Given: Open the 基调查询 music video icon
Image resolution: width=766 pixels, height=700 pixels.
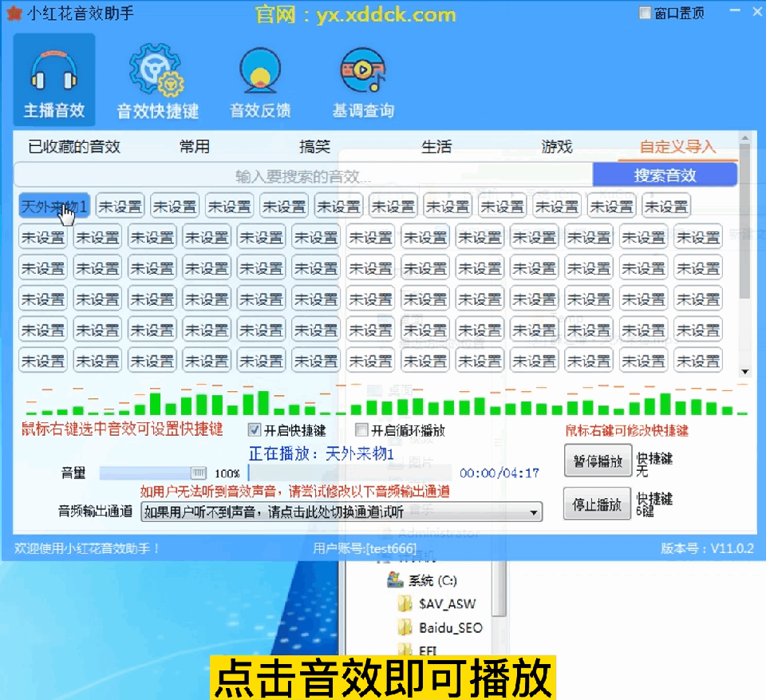Looking at the screenshot, I should click(363, 70).
